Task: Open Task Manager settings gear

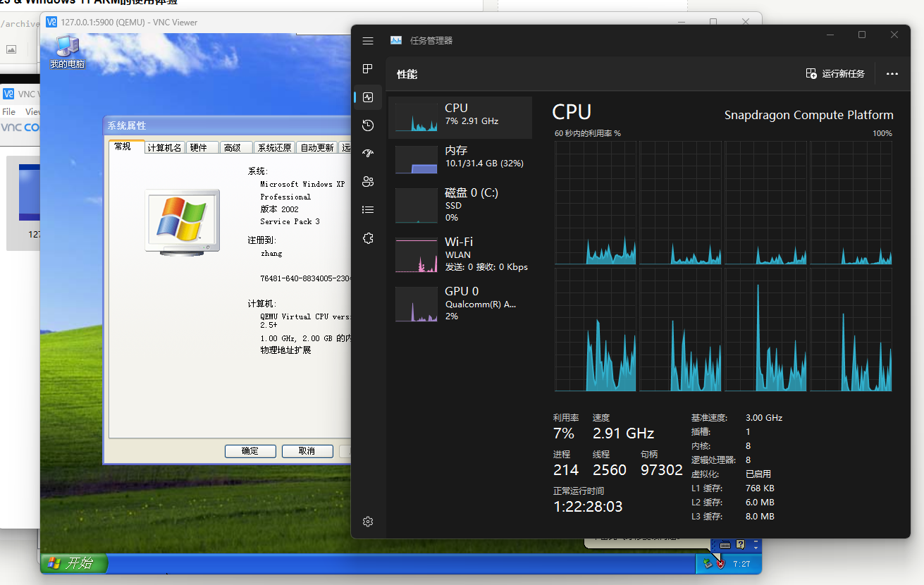Action: [x=368, y=522]
